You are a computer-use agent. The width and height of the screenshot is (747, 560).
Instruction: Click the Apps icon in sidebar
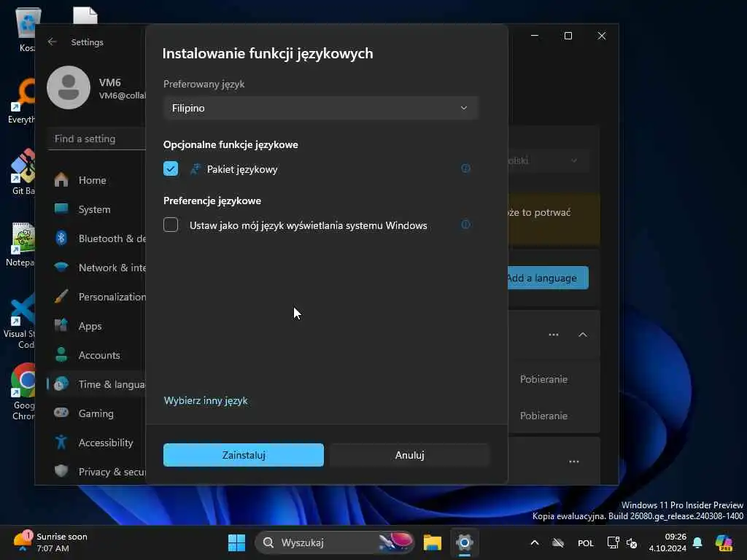tap(61, 325)
